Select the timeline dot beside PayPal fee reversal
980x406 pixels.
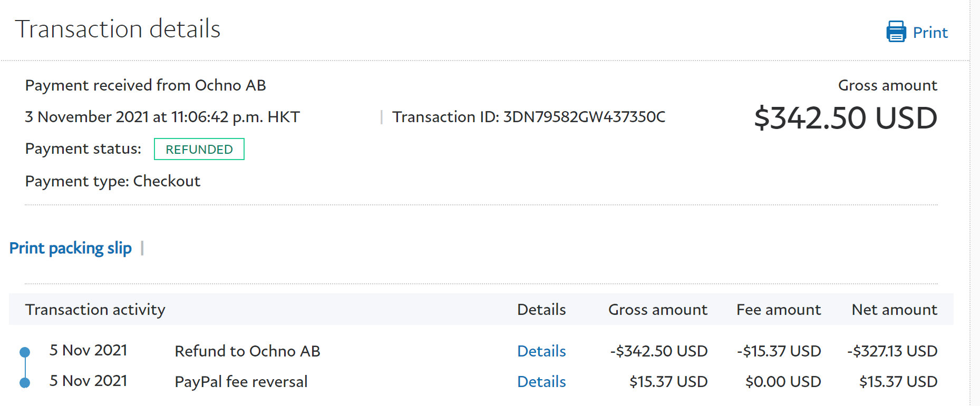click(x=25, y=382)
